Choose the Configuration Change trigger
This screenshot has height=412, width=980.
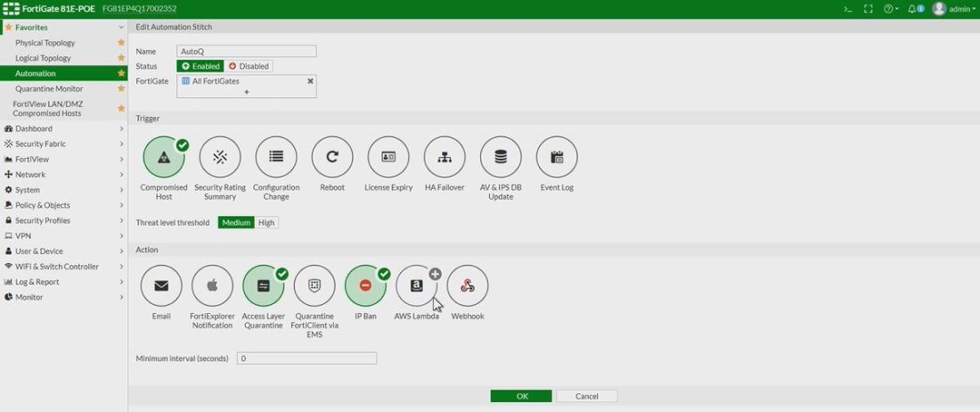276,157
